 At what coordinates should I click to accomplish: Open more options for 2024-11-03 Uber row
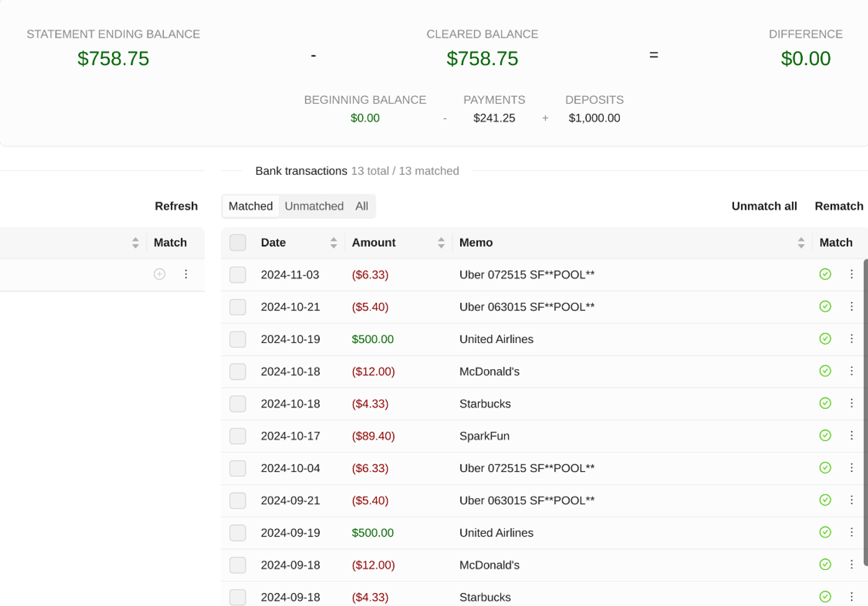click(851, 274)
